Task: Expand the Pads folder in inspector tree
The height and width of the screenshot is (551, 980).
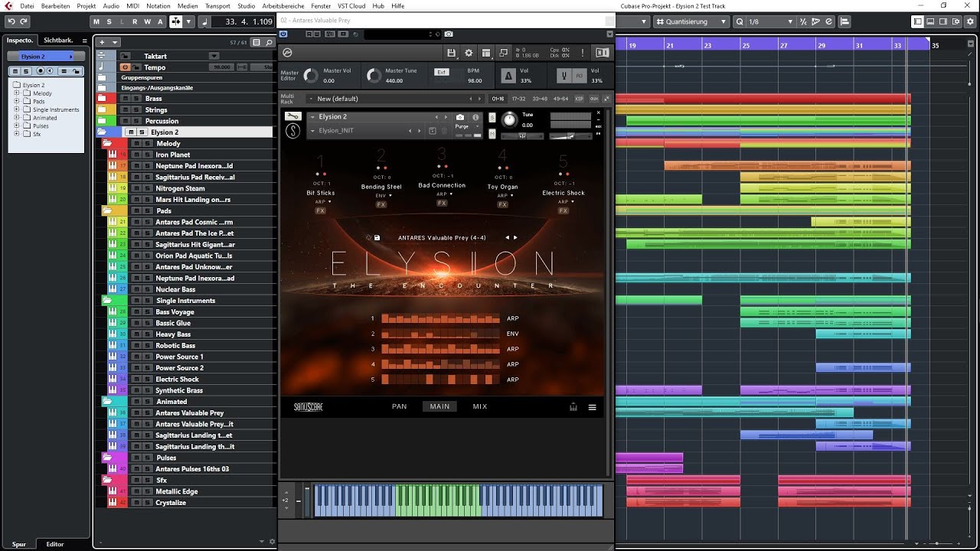Action: pos(16,102)
